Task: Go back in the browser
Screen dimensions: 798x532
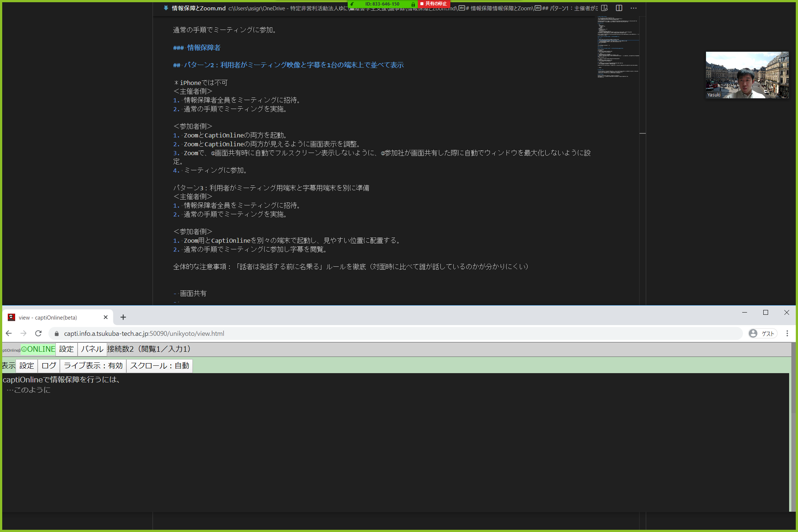Action: [x=9, y=334]
